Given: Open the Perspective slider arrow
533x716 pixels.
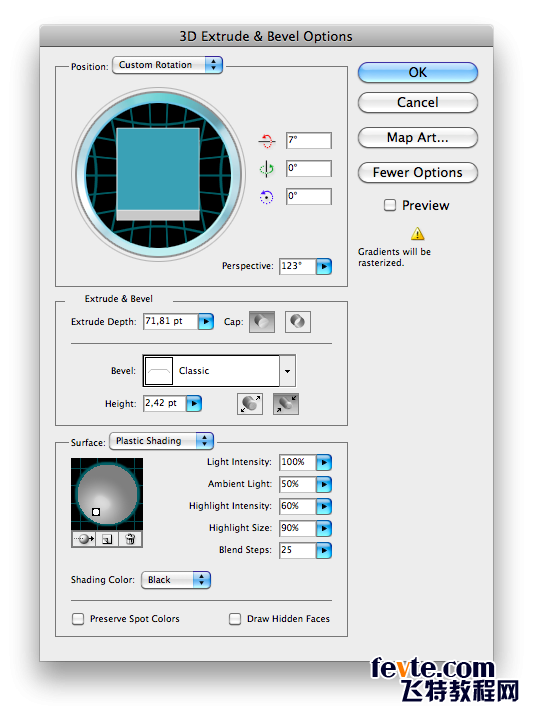Looking at the screenshot, I should coord(324,266).
